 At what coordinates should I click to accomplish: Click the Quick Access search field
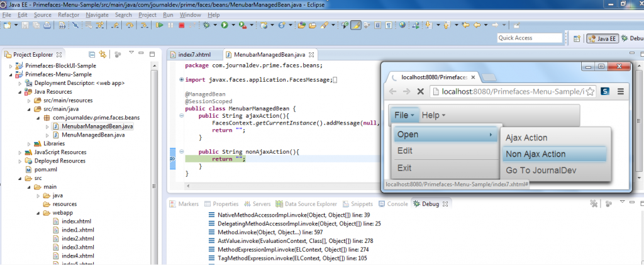[538, 38]
